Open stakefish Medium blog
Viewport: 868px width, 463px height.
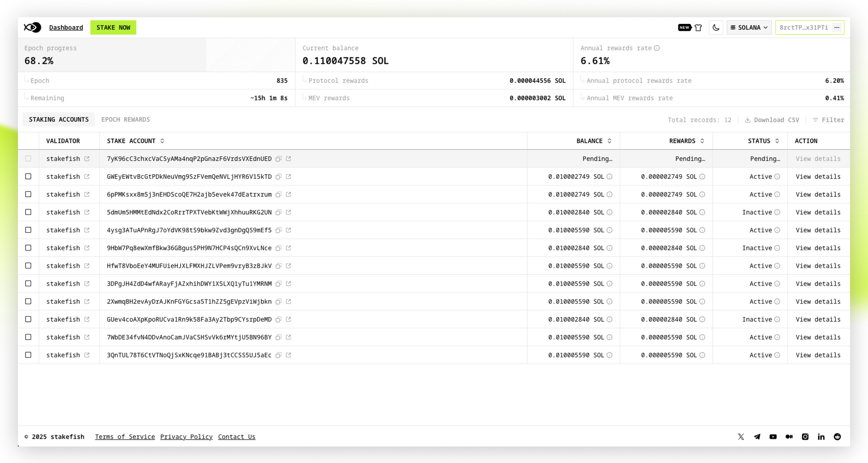point(789,437)
